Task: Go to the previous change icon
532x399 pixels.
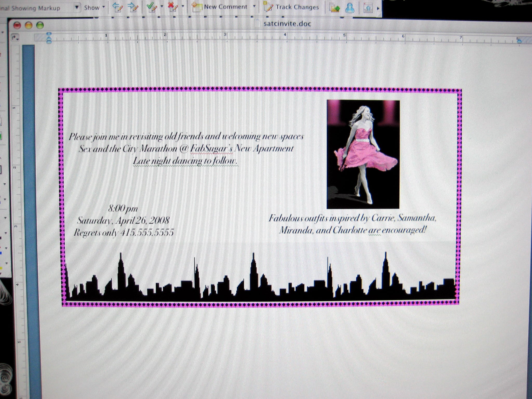Action: [118, 7]
